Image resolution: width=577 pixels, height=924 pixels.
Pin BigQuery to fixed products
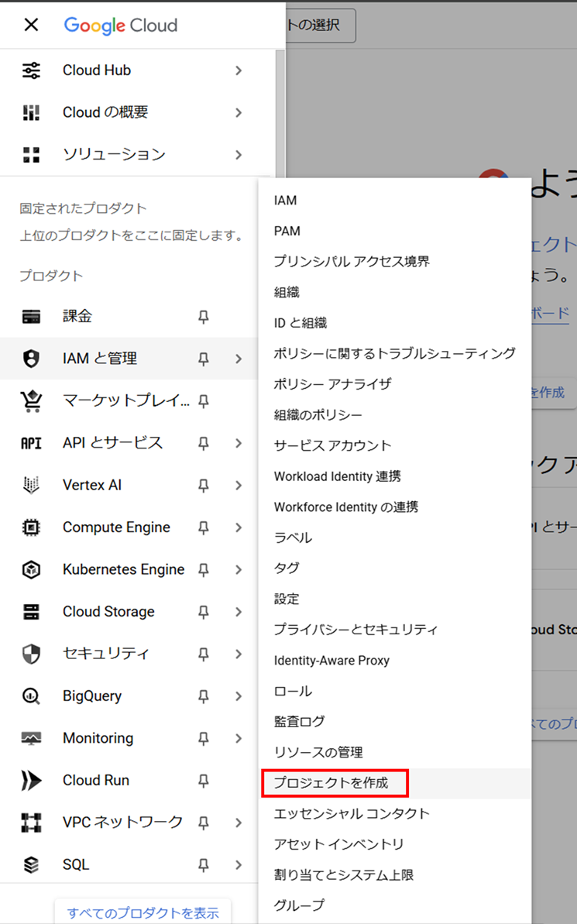(204, 696)
